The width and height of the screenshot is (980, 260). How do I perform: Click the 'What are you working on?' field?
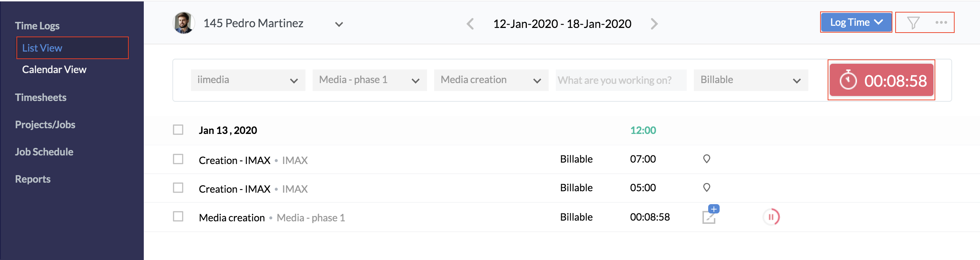621,80
